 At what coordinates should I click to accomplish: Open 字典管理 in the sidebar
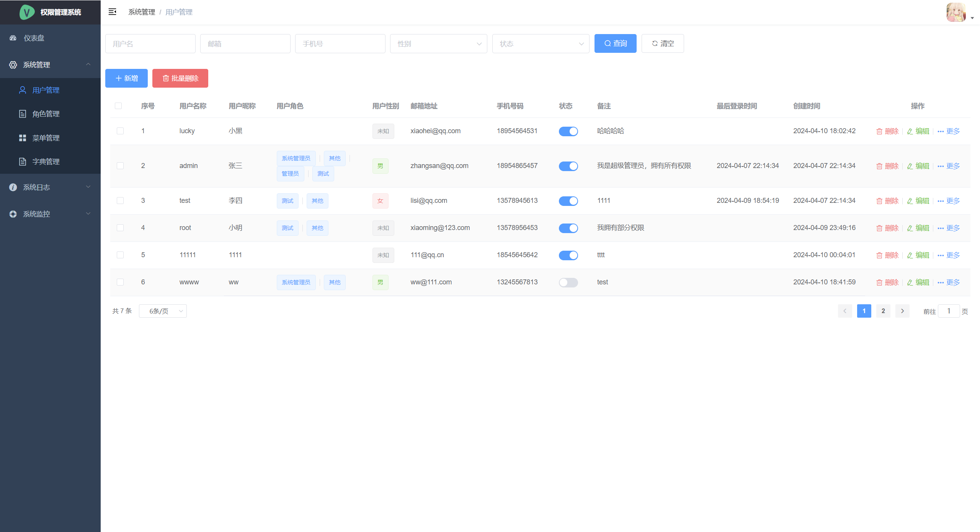[46, 162]
